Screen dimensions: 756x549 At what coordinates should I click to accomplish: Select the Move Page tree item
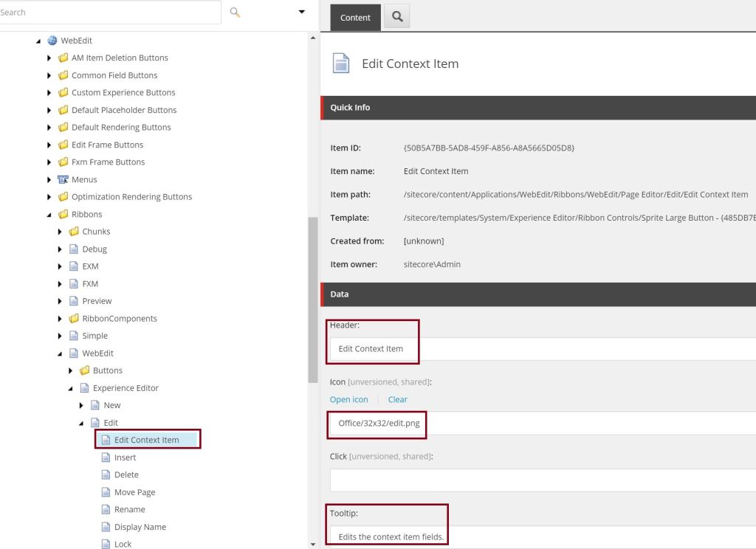[x=134, y=492]
